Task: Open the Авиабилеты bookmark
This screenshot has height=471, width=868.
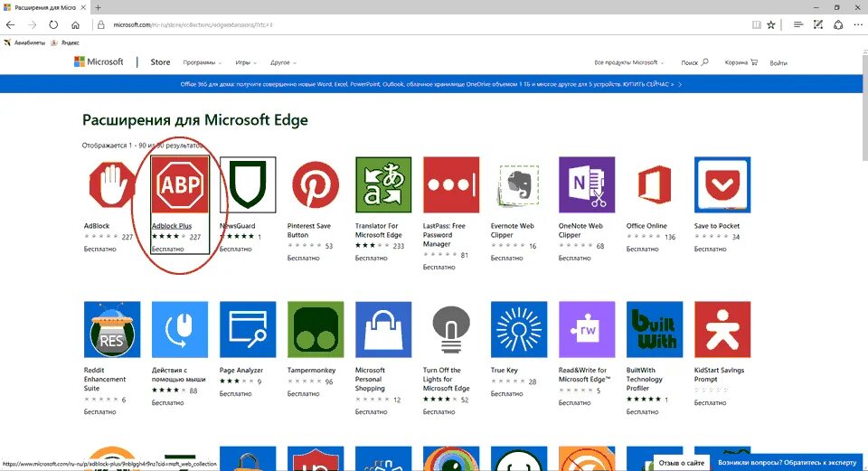Action: point(24,42)
